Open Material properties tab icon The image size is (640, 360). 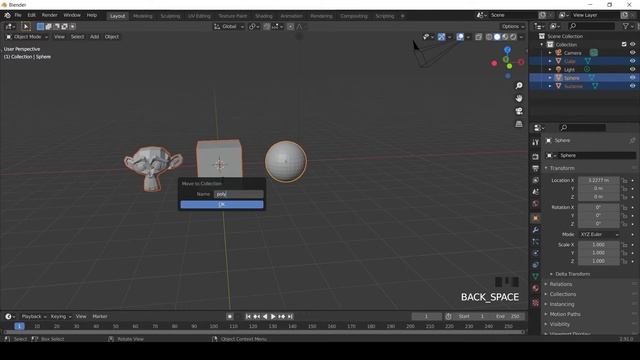(536, 288)
